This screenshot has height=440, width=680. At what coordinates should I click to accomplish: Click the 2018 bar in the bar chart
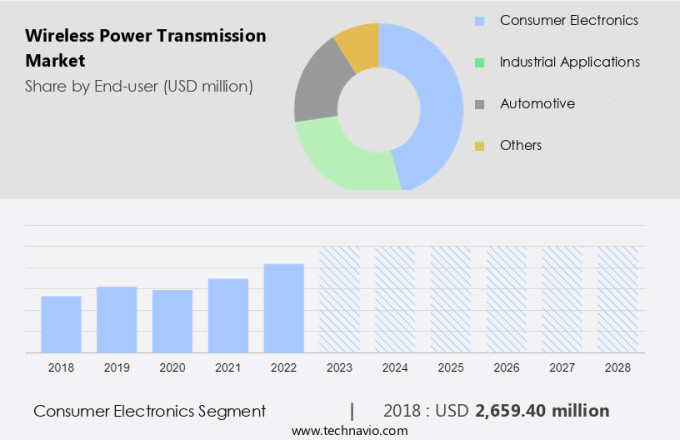pyautogui.click(x=61, y=324)
